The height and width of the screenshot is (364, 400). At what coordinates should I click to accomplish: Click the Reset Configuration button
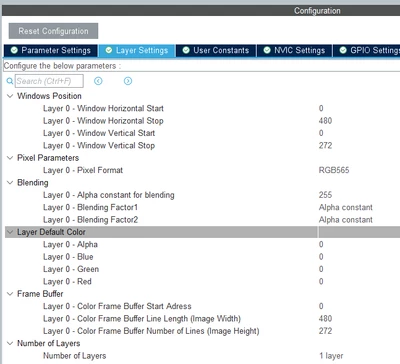(x=53, y=31)
